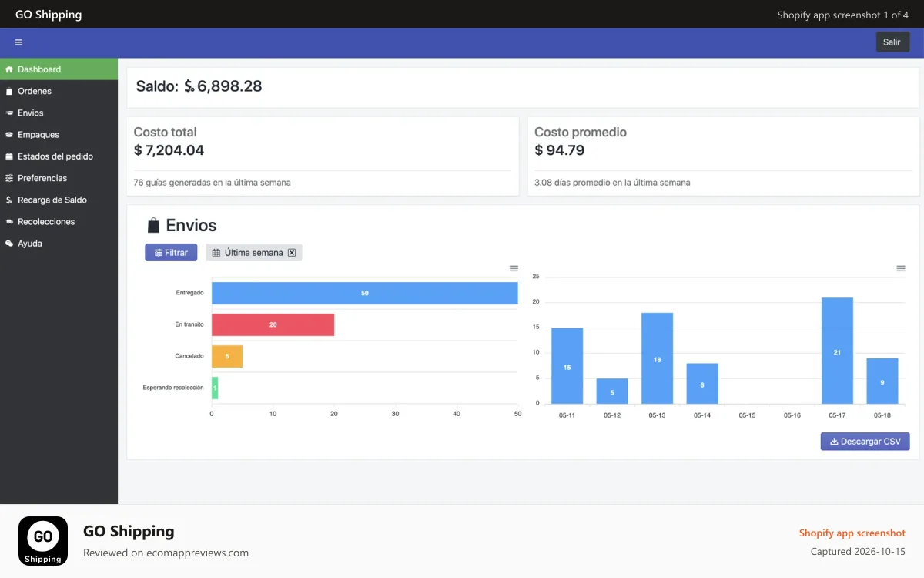Click the Estados del pedido icon
This screenshot has height=578, width=924.
9,156
